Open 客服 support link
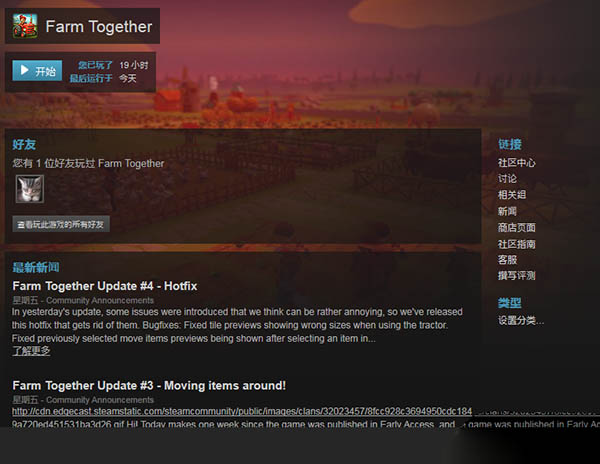 [507, 260]
